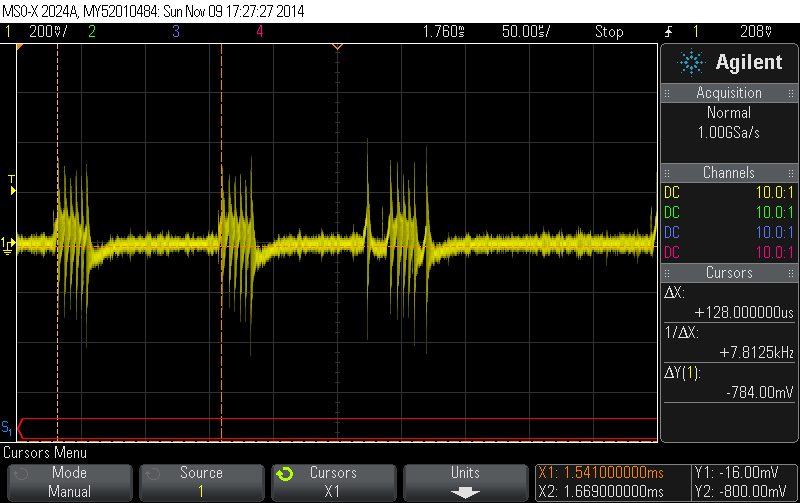
Task: Click the orange corner marker at top-left of graticule
Action: tap(20, 47)
